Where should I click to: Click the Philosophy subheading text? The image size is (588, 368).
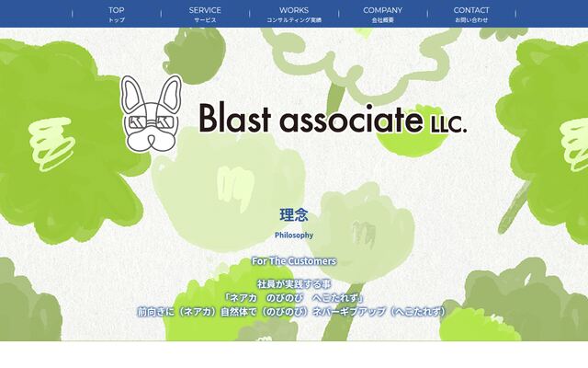coord(294,236)
